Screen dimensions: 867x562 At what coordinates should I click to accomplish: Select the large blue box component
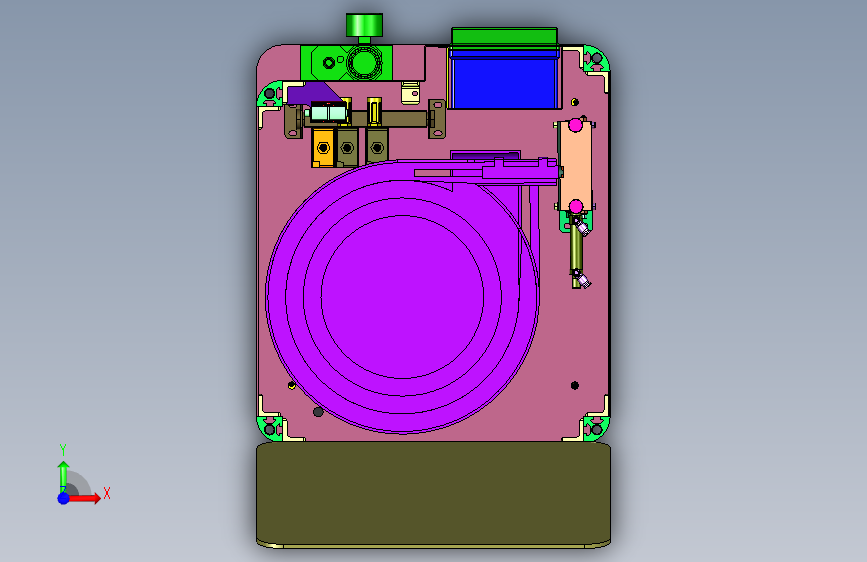pyautogui.click(x=504, y=82)
